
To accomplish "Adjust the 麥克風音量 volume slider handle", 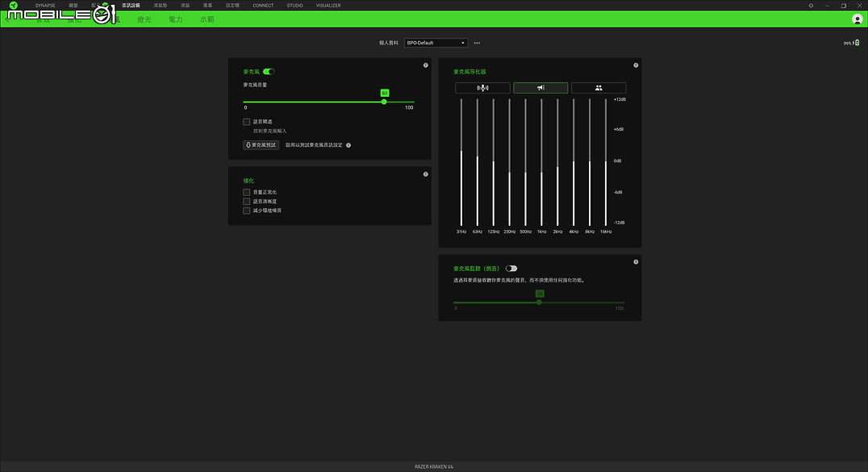I will [x=384, y=102].
